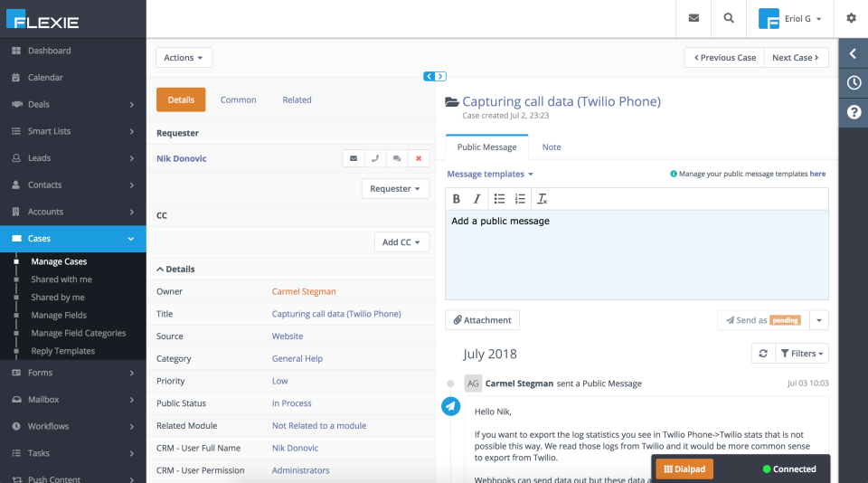Expand the Smart Lists sidebar menu
This screenshot has height=483, width=868.
pyautogui.click(x=73, y=131)
